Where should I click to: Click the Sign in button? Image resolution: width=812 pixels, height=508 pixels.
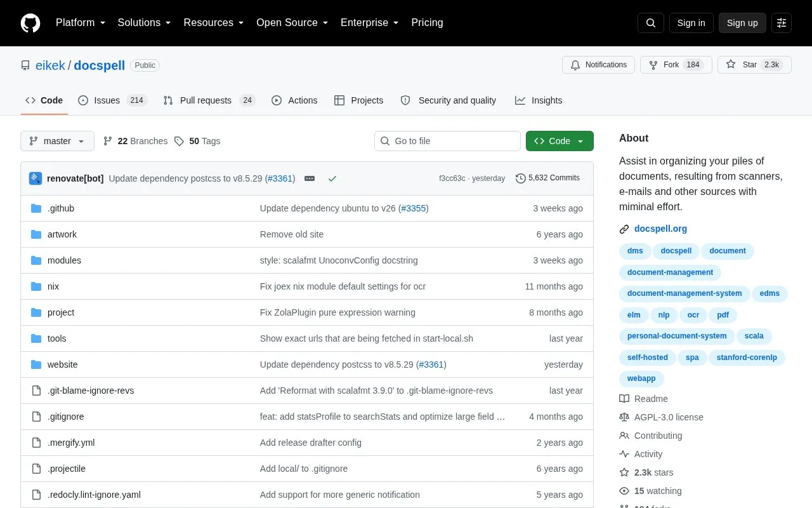(691, 23)
